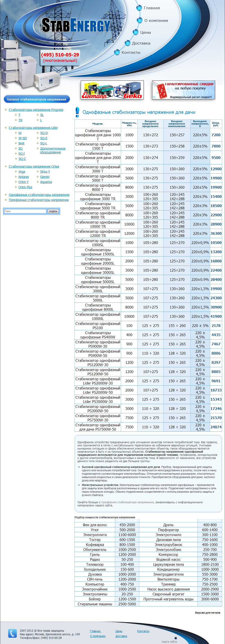Click the Сварочный агрегат row in power table
Screen dimensions: 225x644
click(180, 594)
